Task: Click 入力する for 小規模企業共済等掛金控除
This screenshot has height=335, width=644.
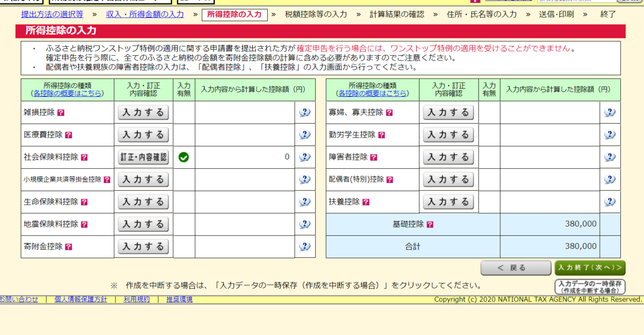Action: (x=143, y=180)
